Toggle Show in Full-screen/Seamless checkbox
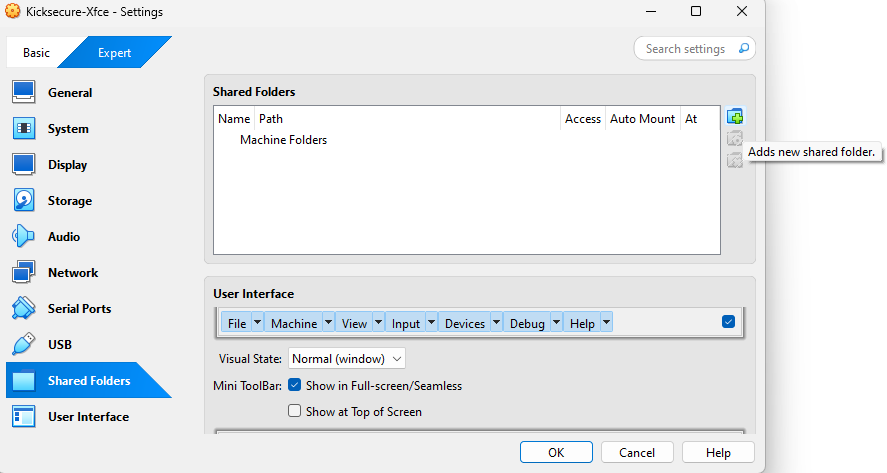 click(x=295, y=385)
